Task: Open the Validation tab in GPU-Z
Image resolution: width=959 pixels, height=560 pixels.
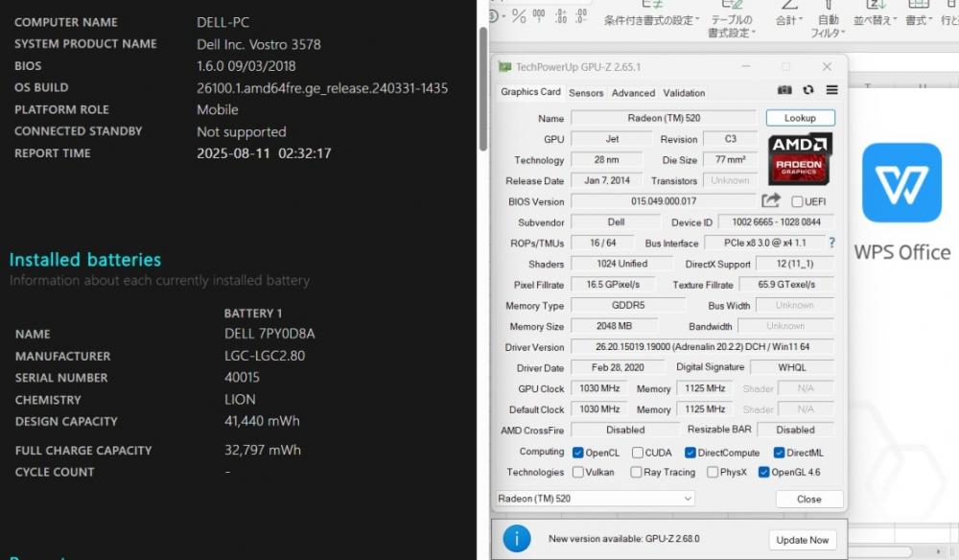Action: (x=684, y=93)
